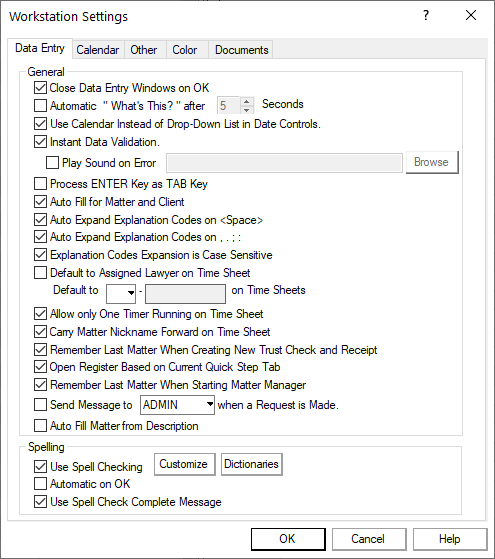The image size is (495, 559).
Task: Open the Dictionaries button
Action: click(251, 464)
